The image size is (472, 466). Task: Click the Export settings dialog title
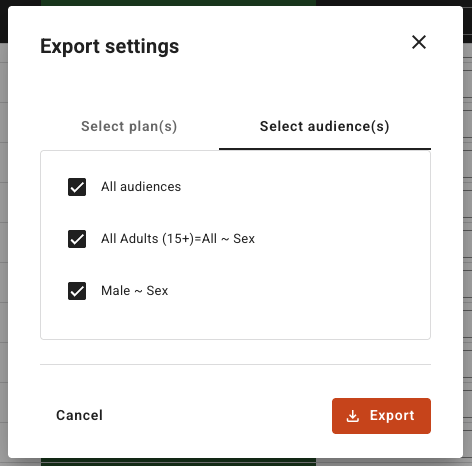(110, 46)
